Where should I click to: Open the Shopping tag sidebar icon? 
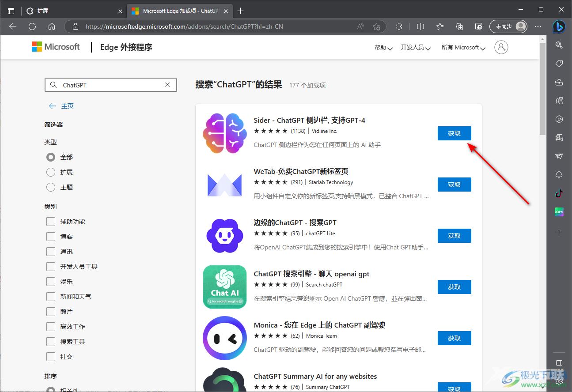(x=559, y=64)
